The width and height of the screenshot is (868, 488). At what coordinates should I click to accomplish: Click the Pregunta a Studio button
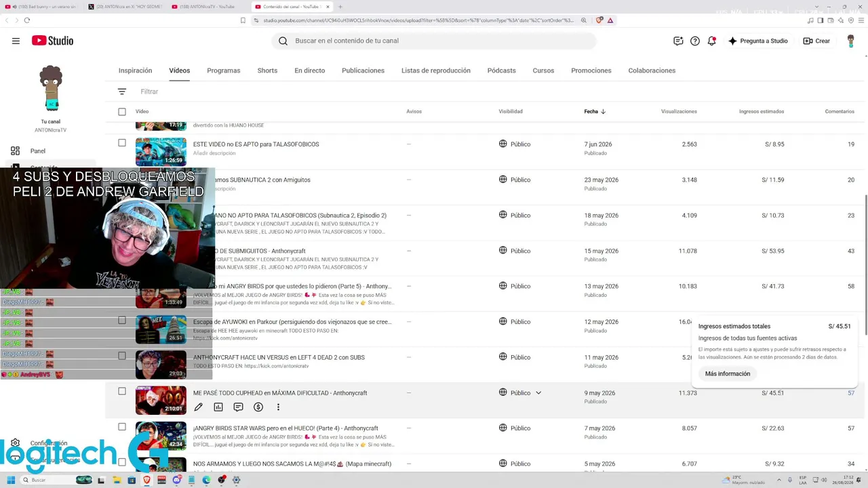coord(758,41)
